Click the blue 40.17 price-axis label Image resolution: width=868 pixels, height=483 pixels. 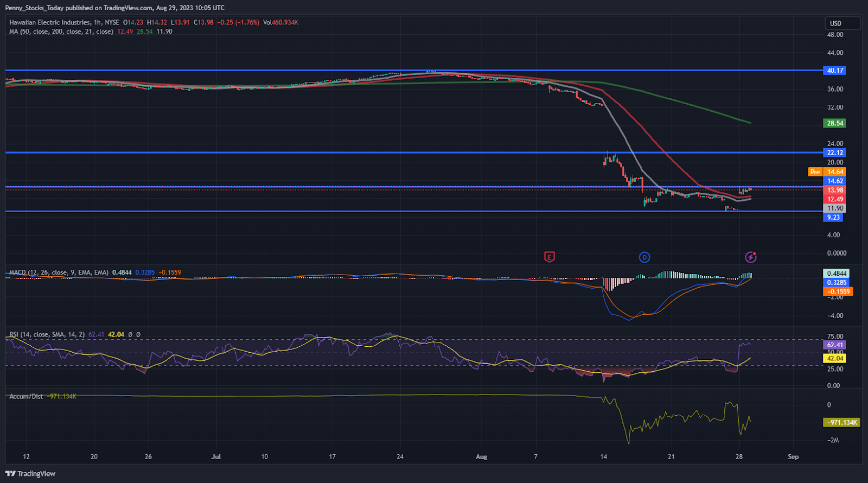point(835,71)
